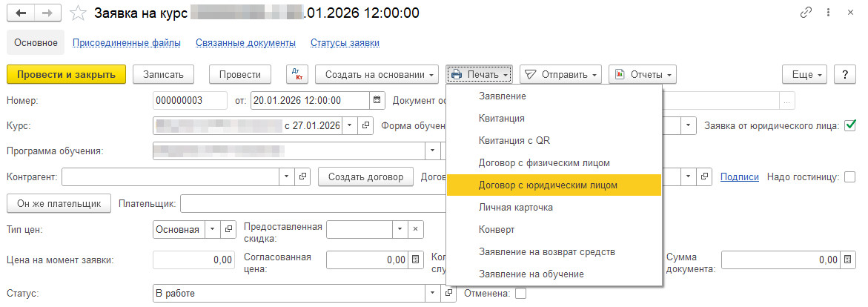Enable the Надо гостиницу checkbox
Image resolution: width=868 pixels, height=307 pixels.
[x=849, y=176]
